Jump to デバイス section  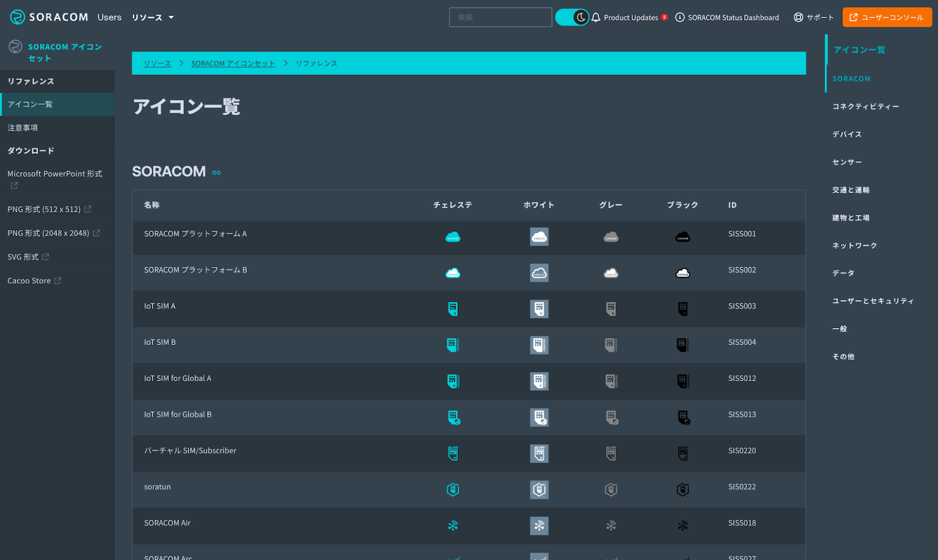[847, 134]
